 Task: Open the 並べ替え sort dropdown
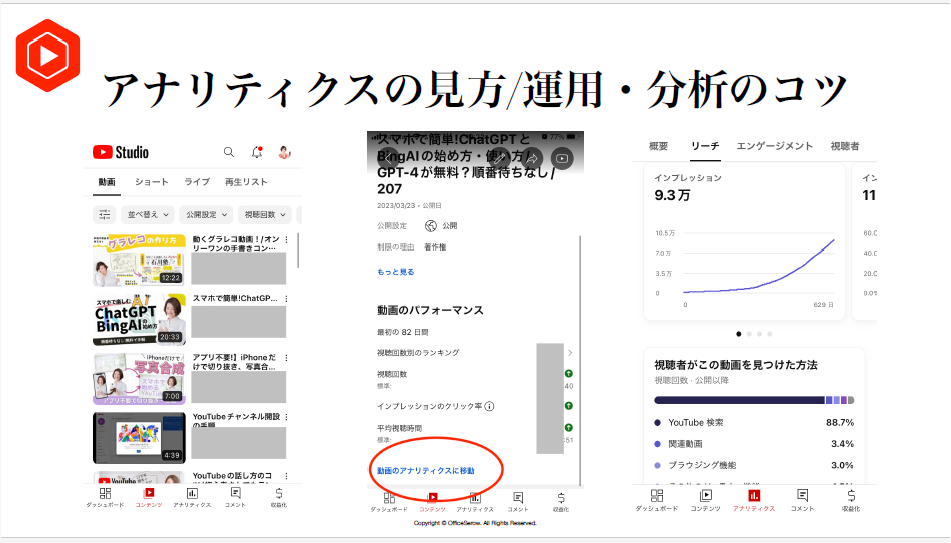(x=148, y=214)
